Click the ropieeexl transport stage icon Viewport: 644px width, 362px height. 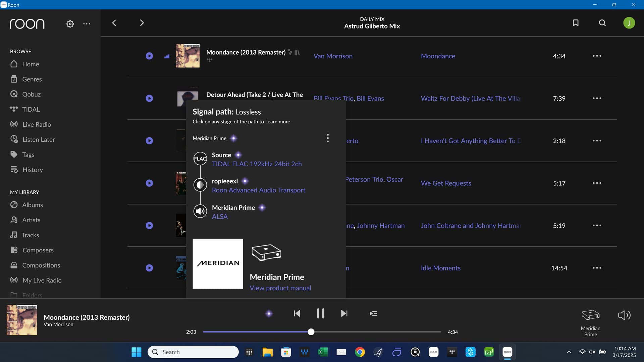(200, 185)
